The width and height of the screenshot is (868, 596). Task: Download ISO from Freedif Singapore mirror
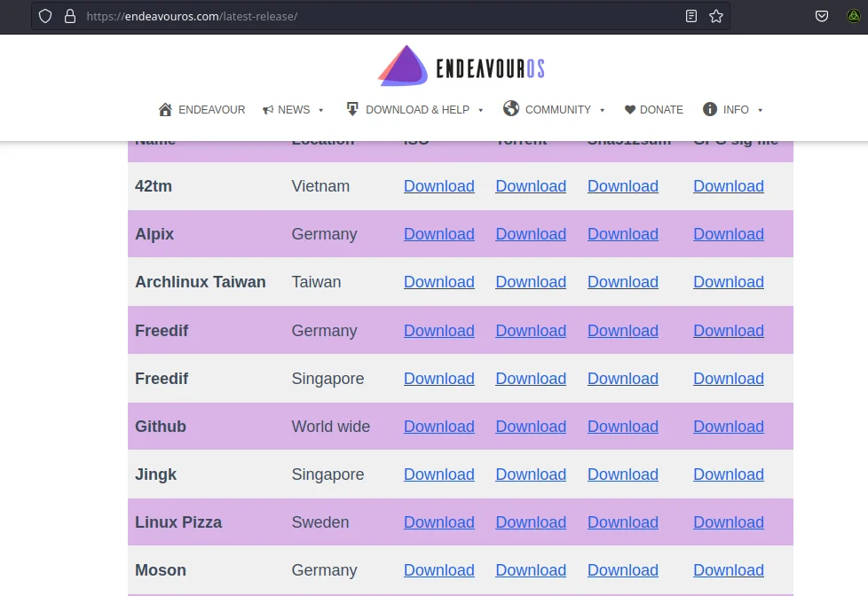pos(439,379)
